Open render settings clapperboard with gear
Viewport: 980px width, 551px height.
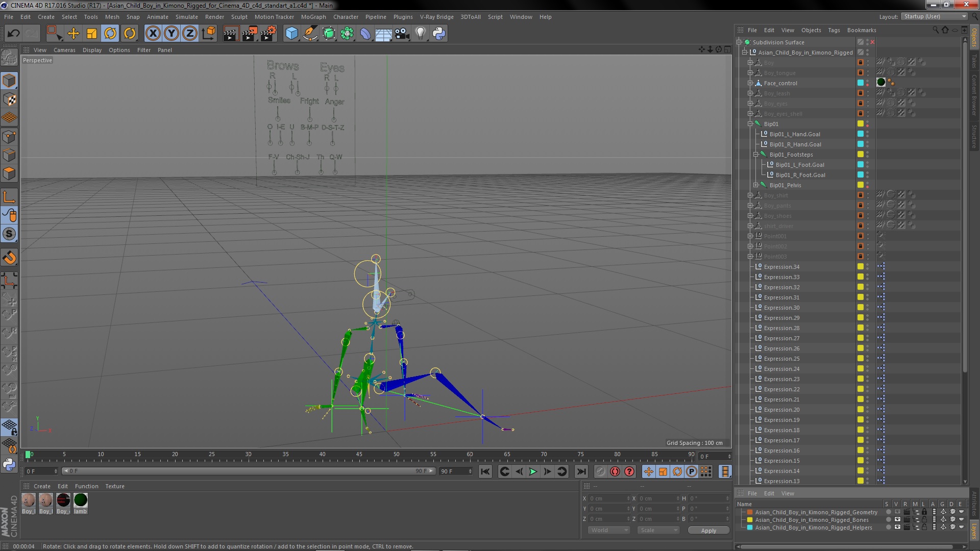pos(268,34)
